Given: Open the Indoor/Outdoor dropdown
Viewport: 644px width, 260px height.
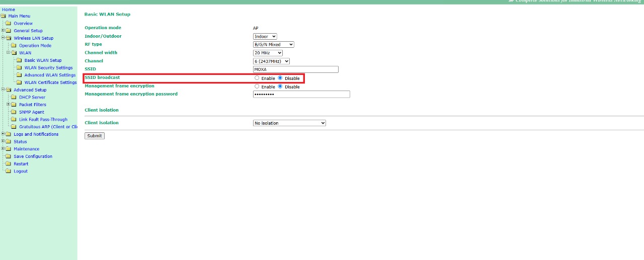Looking at the screenshot, I should click(x=265, y=37).
